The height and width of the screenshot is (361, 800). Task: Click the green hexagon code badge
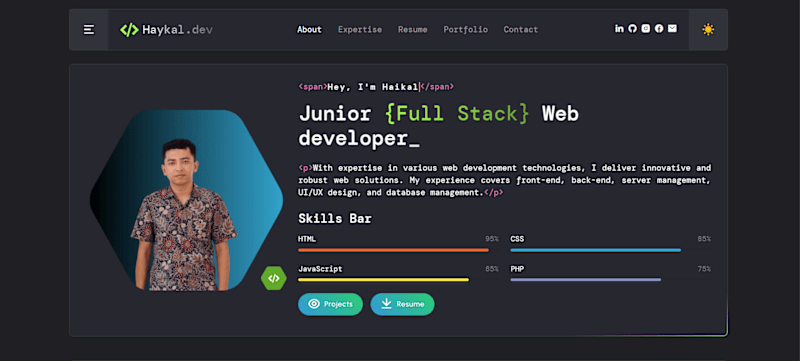(x=274, y=278)
